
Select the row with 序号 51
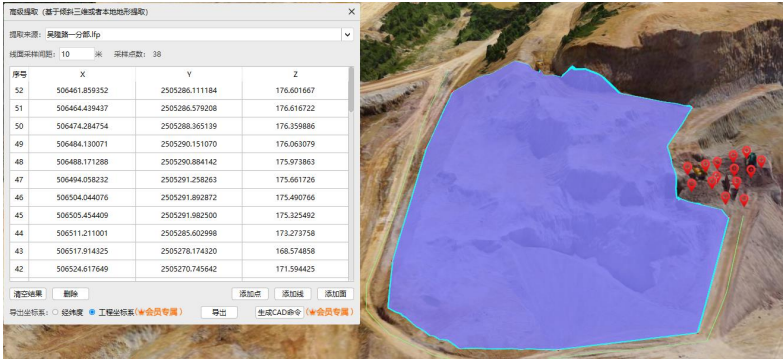coord(179,108)
